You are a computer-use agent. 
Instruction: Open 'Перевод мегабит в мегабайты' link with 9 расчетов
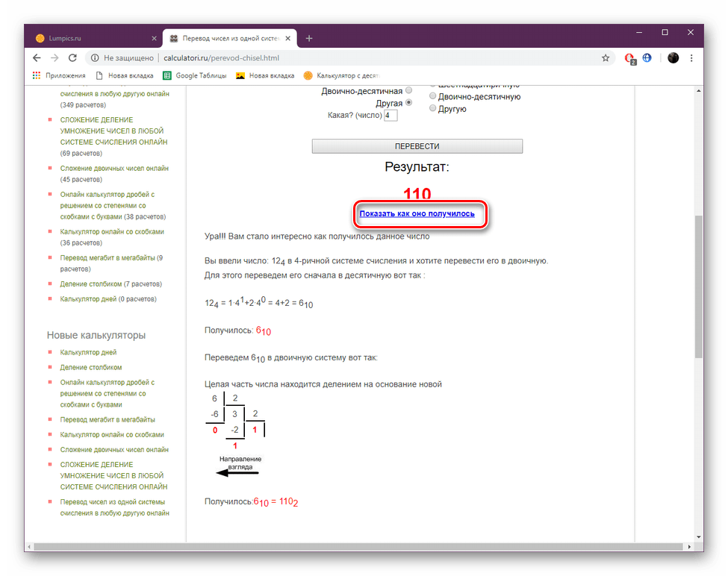pos(108,258)
